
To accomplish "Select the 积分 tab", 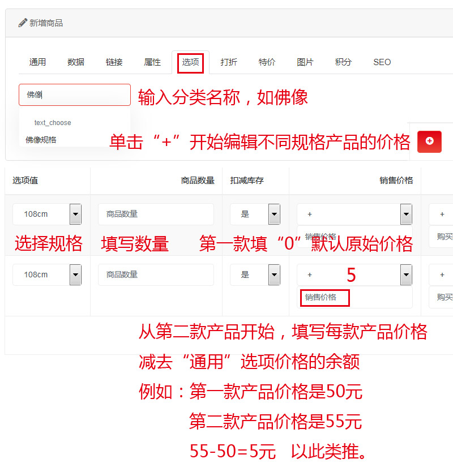I will point(343,62).
